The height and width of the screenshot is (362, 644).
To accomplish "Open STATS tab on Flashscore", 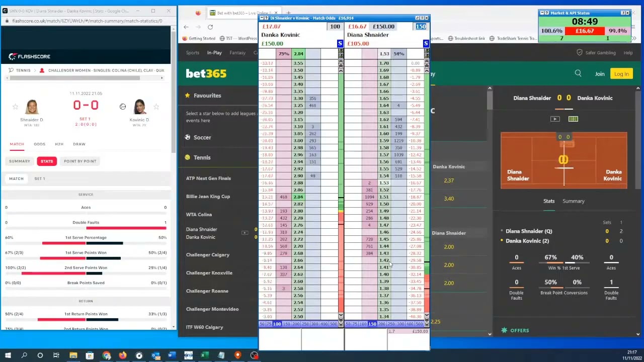I will [x=47, y=161].
